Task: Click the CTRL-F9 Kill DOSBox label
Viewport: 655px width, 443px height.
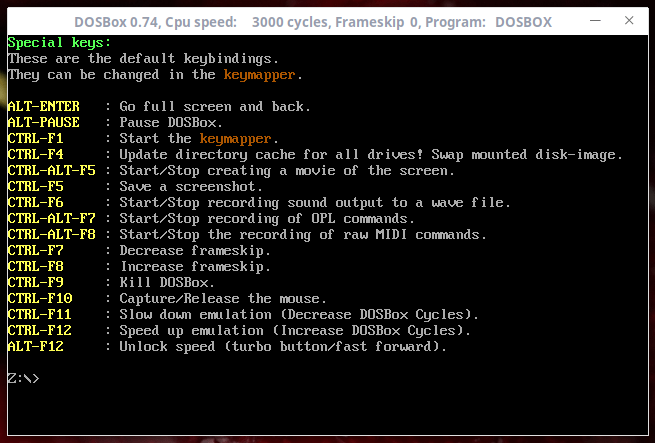Action: tap(35, 283)
